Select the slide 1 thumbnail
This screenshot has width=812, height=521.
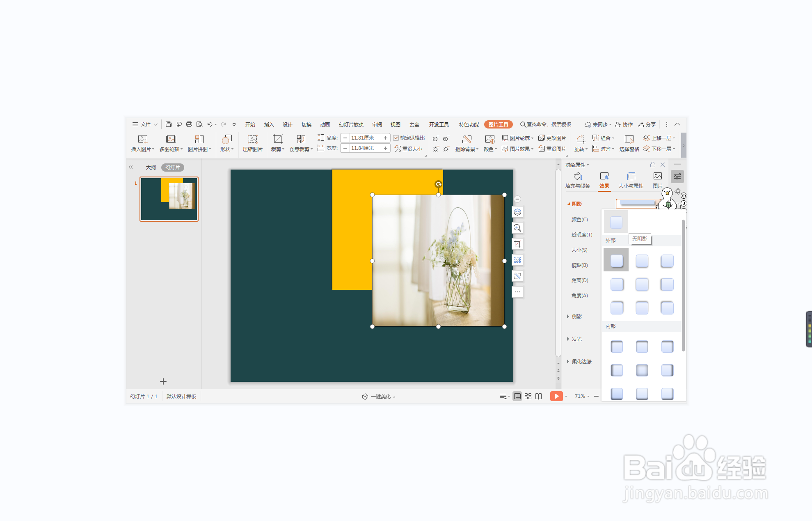[x=169, y=199]
